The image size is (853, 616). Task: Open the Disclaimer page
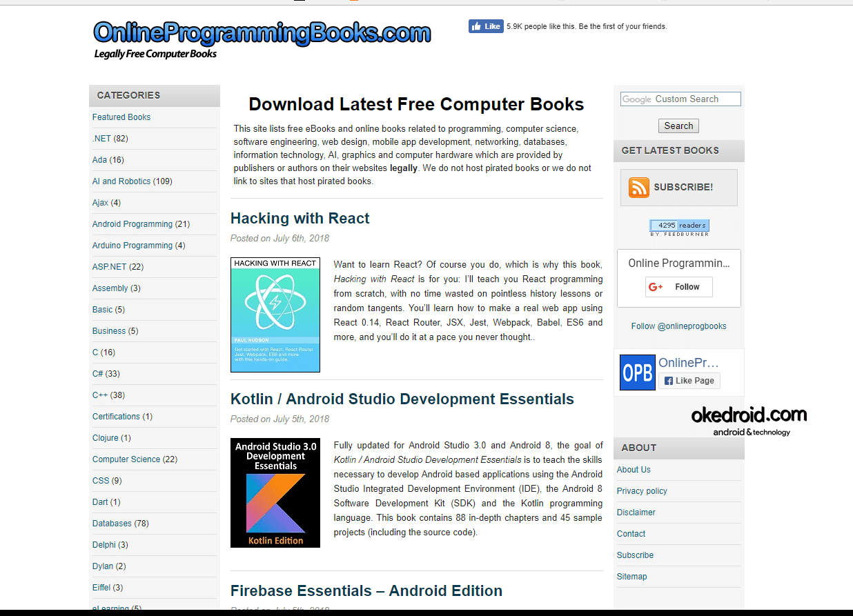pos(636,513)
